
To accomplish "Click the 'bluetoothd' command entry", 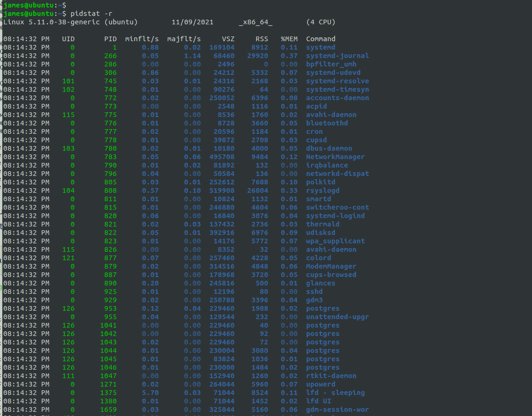I will [327, 123].
